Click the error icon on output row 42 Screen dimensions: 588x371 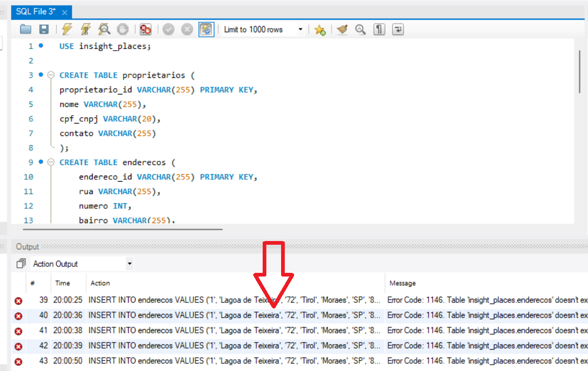18,346
